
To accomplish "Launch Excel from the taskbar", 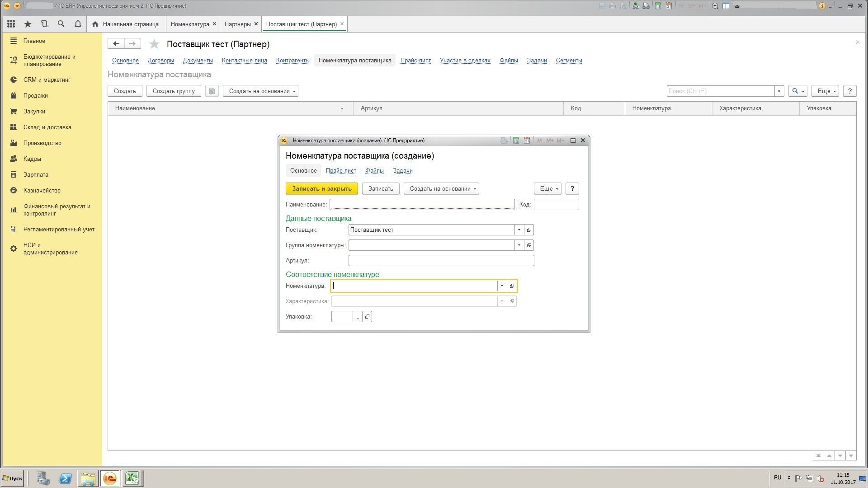I will click(132, 478).
